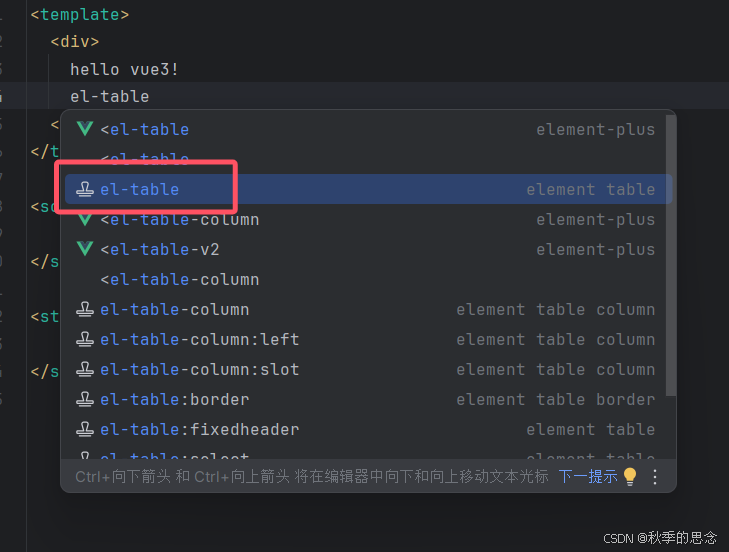Click the typed el-table text in editor
The width and height of the screenshot is (729, 552).
[110, 96]
